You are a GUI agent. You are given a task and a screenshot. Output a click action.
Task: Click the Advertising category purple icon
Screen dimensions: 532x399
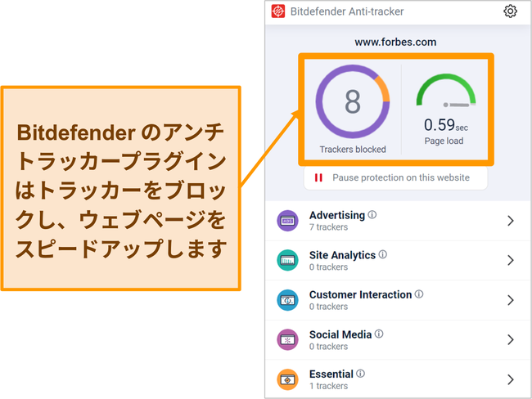[x=287, y=221]
